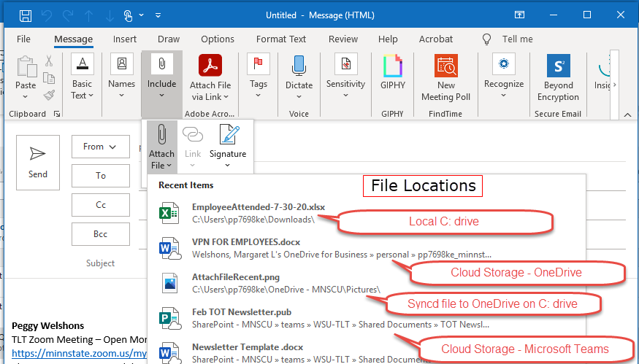The height and width of the screenshot is (364, 639).
Task: Click the Bcc button
Action: pos(101,234)
